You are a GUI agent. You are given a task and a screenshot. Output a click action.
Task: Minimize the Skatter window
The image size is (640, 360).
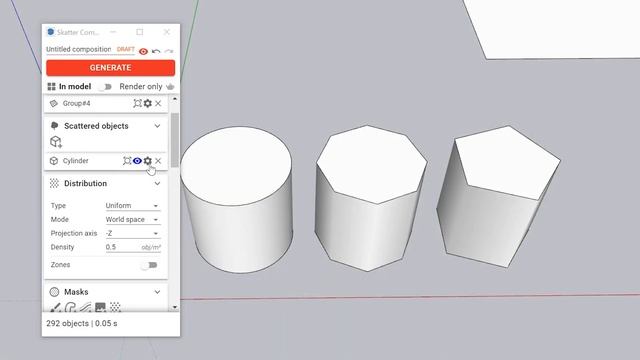113,32
